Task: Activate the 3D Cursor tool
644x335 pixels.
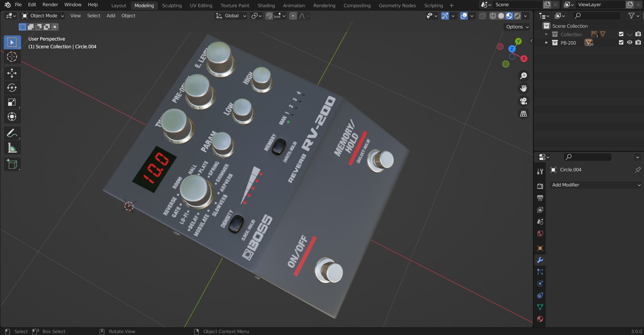Action: coord(12,57)
